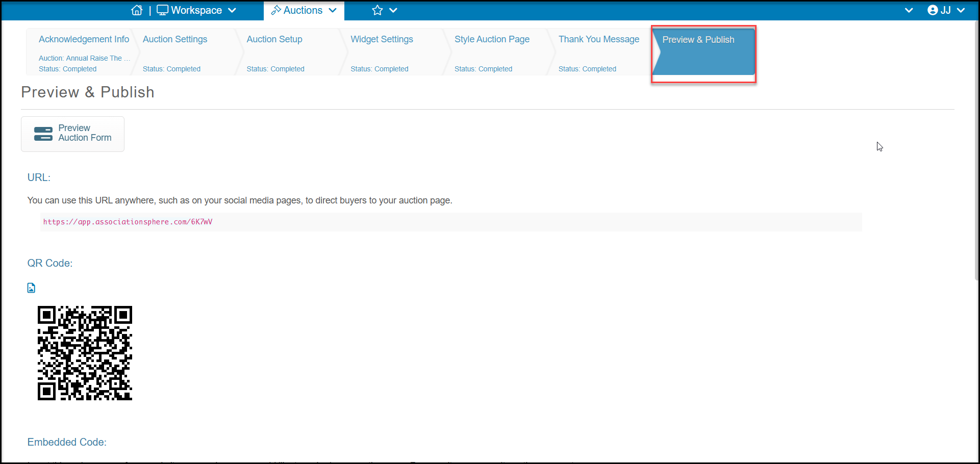The width and height of the screenshot is (980, 464).
Task: Open the Widget Settings step
Action: [395, 52]
